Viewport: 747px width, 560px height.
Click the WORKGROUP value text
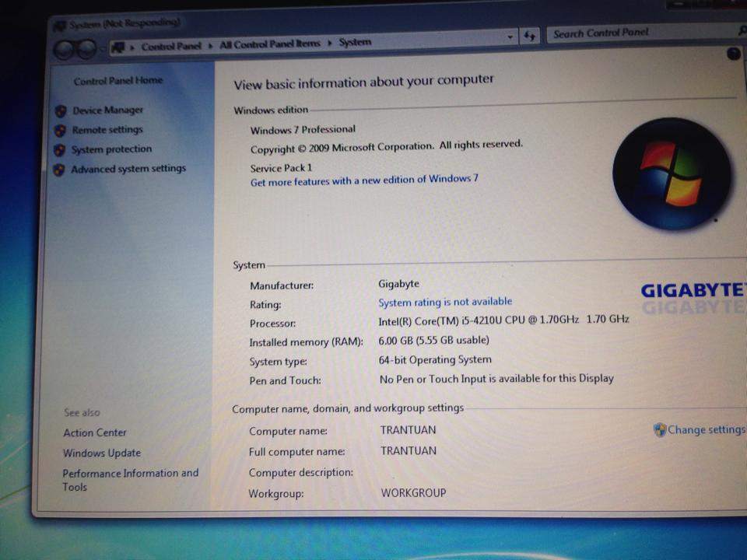tap(413, 493)
